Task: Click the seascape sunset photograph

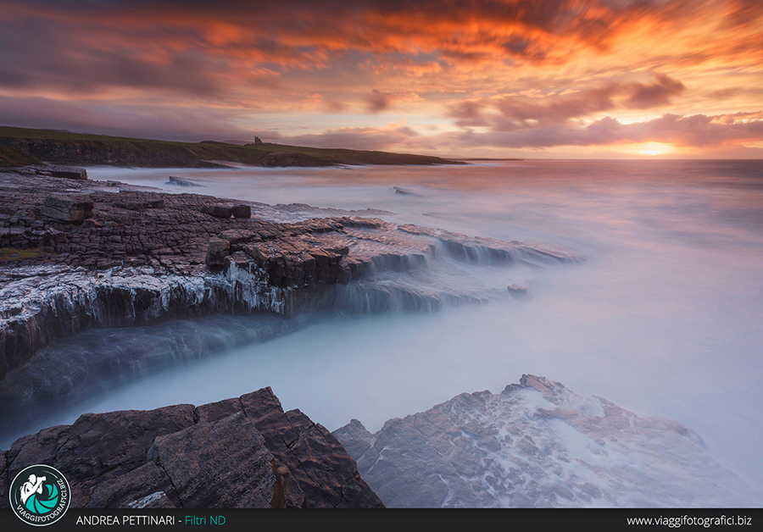Action: point(381,254)
